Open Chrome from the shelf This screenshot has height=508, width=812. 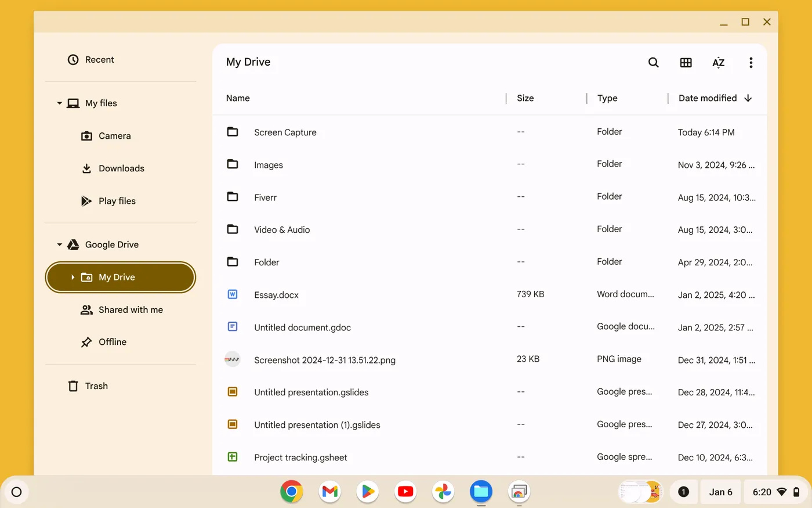click(x=292, y=492)
